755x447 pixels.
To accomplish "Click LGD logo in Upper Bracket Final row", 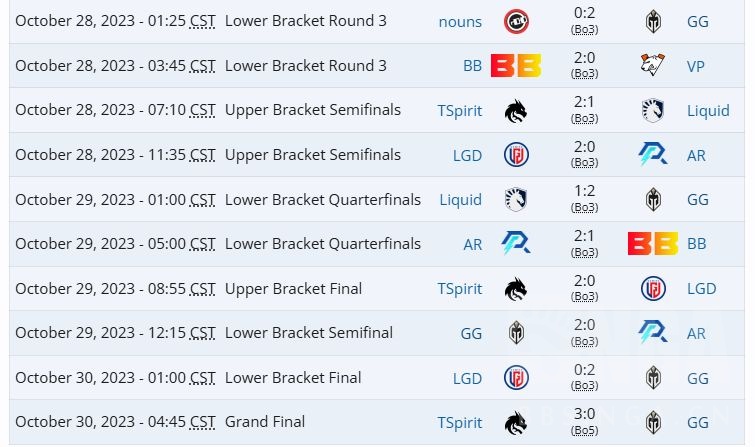I will coord(653,288).
